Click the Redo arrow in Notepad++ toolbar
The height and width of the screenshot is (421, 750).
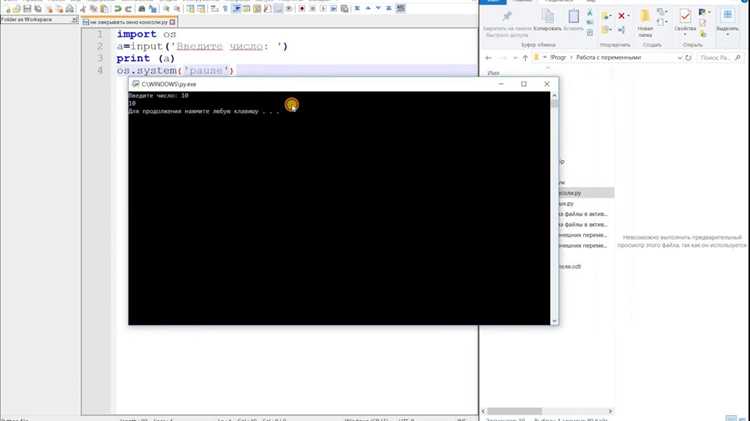click(x=128, y=9)
